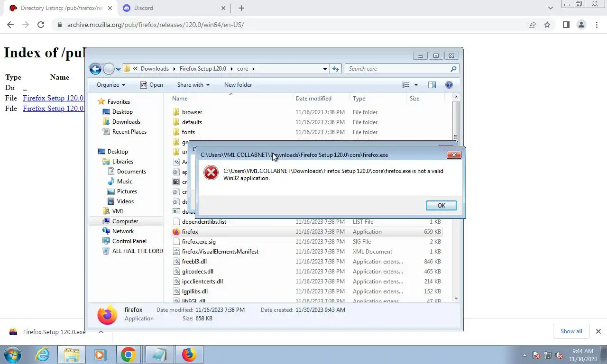Viewport: 607px width, 364px height.
Task: Close the firefox.exe error dialog
Action: tap(454, 155)
